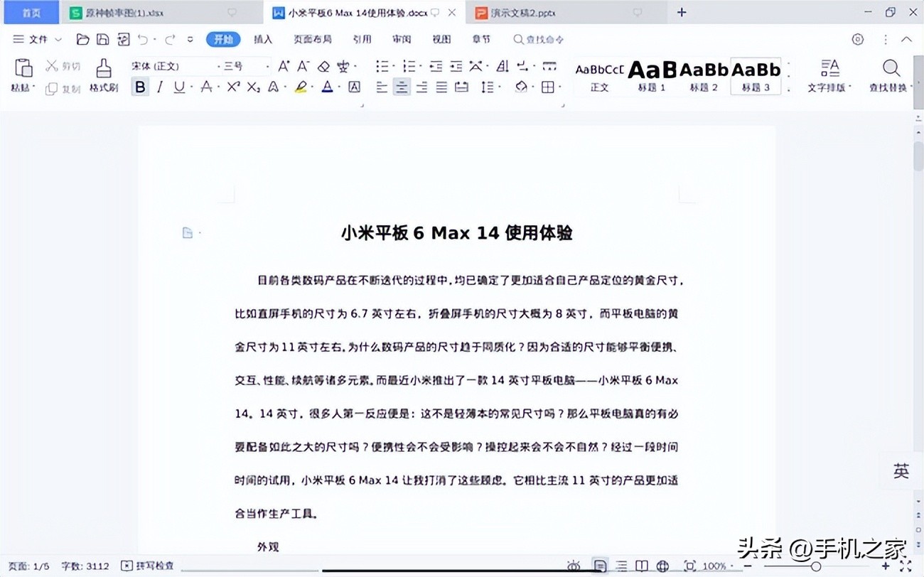
Task: Toggle bold formatting on selected text
Action: tap(140, 87)
